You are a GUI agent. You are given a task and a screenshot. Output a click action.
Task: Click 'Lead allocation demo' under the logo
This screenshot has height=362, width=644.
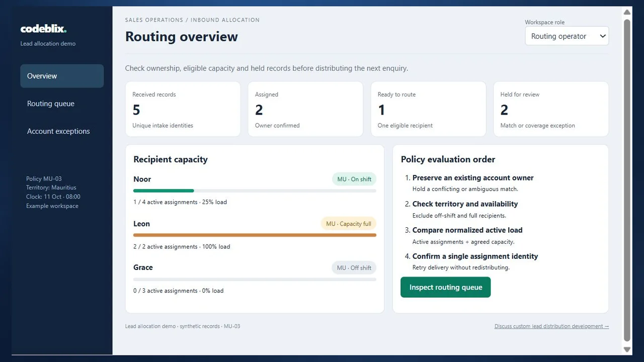(48, 44)
